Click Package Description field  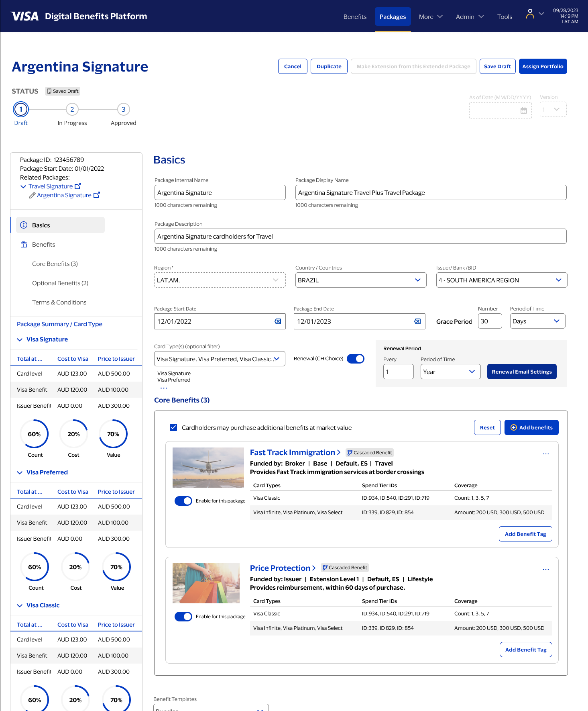[360, 236]
